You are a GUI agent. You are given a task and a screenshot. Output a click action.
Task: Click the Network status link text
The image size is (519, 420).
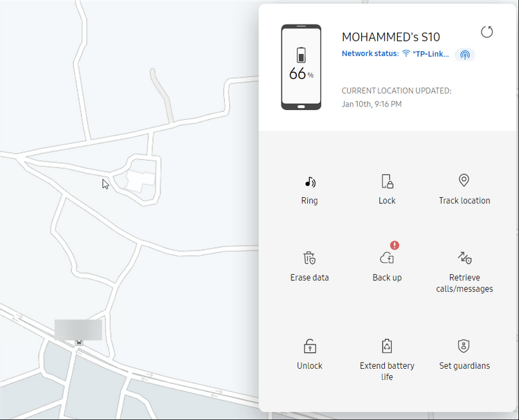370,53
